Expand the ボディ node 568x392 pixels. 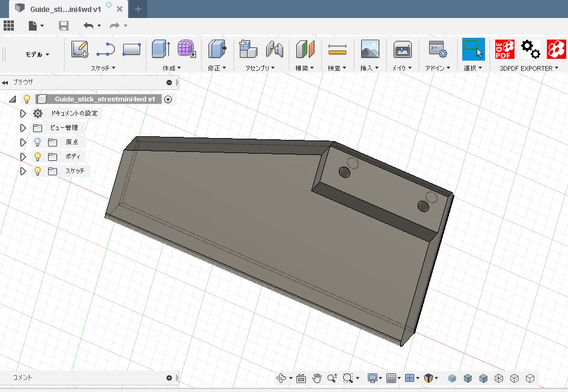(x=23, y=157)
